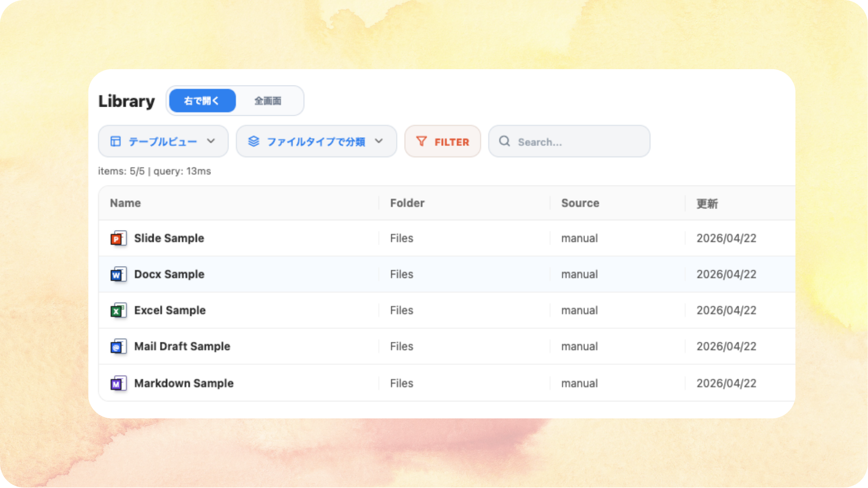Screen dimensions: 868x488
Task: Click the Files folder cell of Excel Sample
Action: (x=402, y=310)
